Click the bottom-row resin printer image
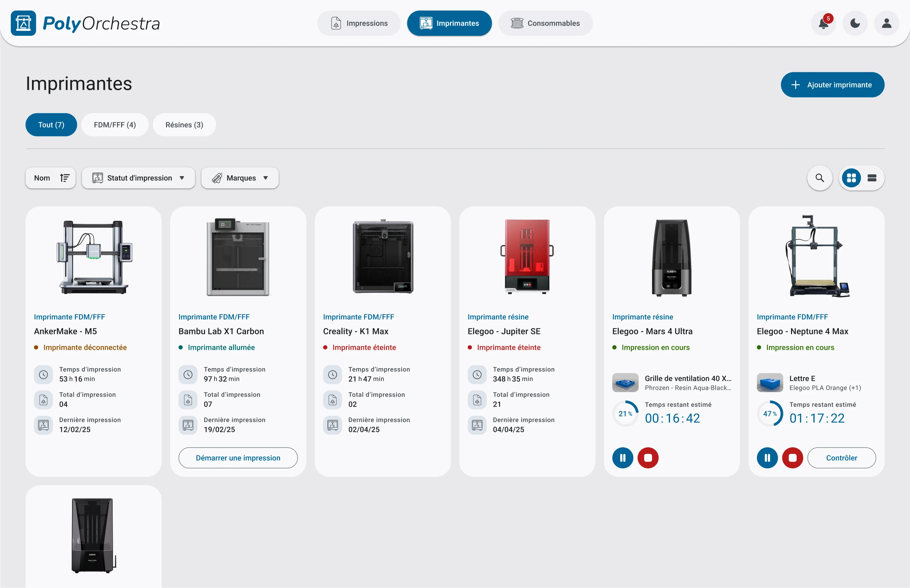This screenshot has width=910, height=588. pos(94,535)
